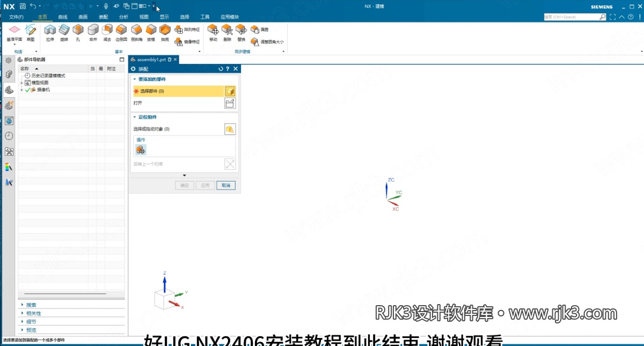Click the Undo arrow icon
Image resolution: width=644 pixels, height=346 pixels.
pyautogui.click(x=33, y=6)
